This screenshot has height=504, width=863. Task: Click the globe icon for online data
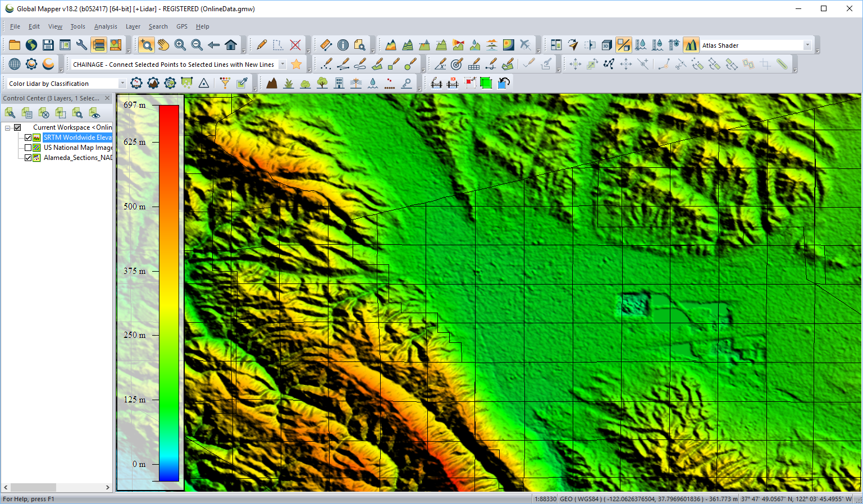click(31, 45)
